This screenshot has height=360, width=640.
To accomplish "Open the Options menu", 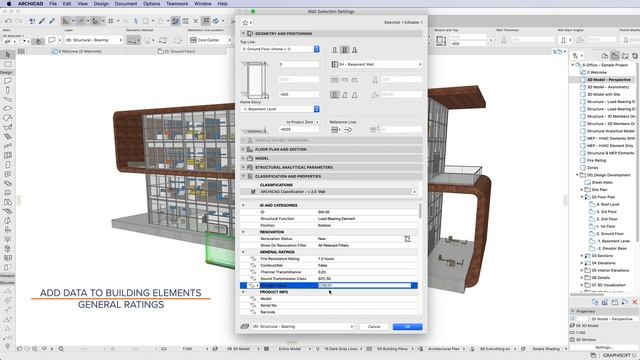I will (x=151, y=4).
